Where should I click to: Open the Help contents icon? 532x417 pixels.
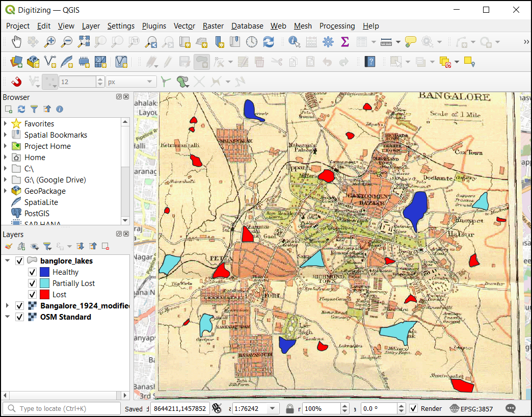pyautogui.click(x=370, y=62)
